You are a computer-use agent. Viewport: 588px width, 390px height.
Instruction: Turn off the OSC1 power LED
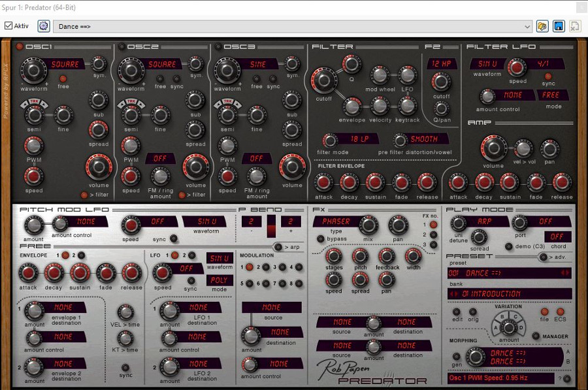point(19,46)
